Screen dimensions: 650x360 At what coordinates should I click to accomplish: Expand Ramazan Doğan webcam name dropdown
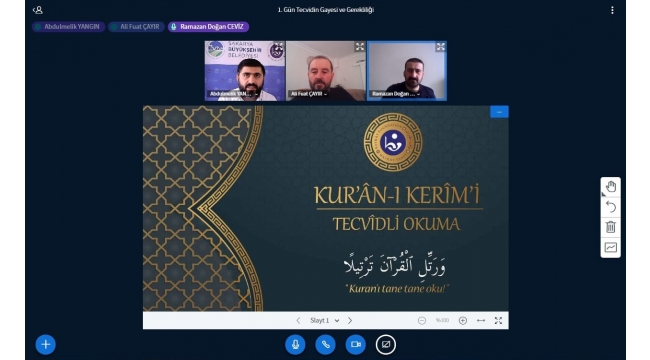point(396,94)
